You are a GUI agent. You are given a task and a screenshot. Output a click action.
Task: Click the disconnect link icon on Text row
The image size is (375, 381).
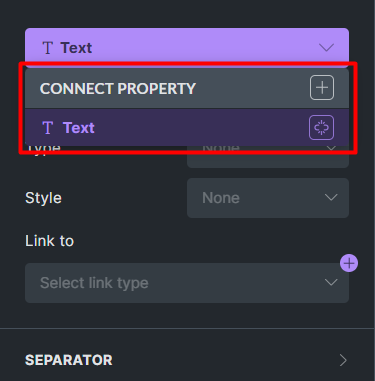[x=321, y=127]
